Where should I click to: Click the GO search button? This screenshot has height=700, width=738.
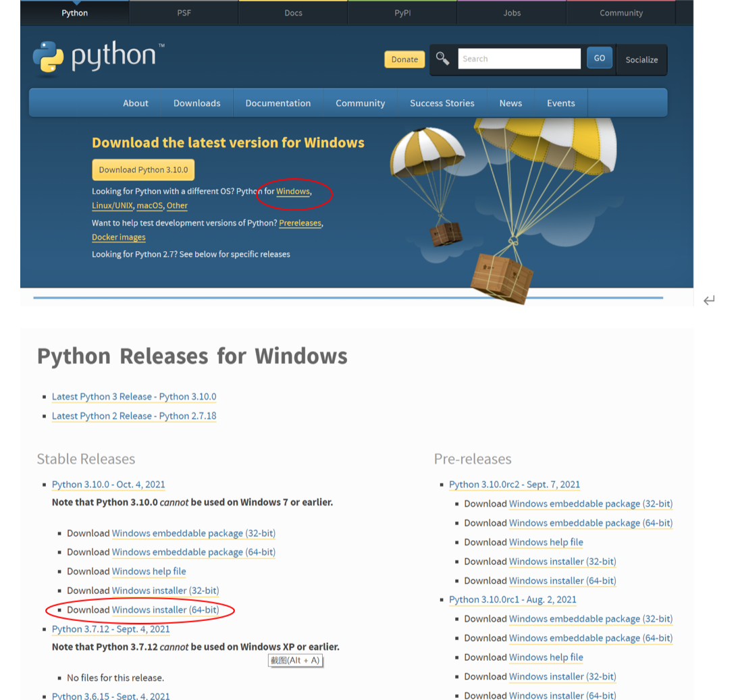pyautogui.click(x=599, y=58)
